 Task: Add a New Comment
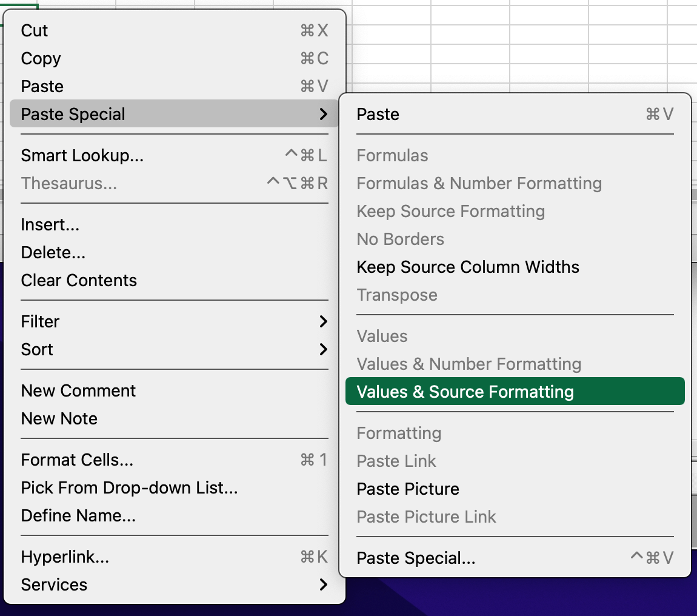[78, 391]
